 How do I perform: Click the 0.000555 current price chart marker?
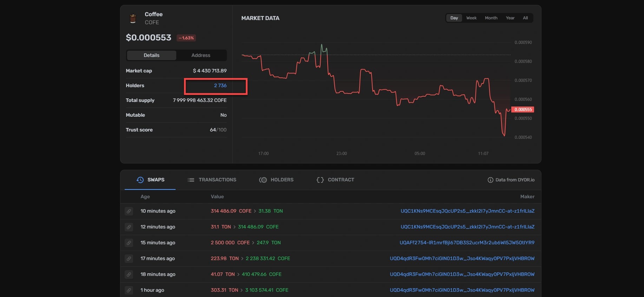click(x=523, y=110)
